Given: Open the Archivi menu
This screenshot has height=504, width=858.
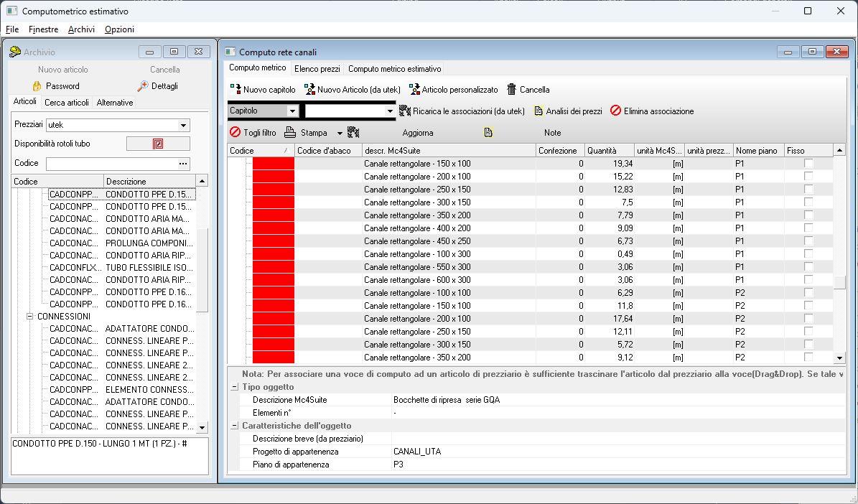Looking at the screenshot, I should (x=81, y=29).
